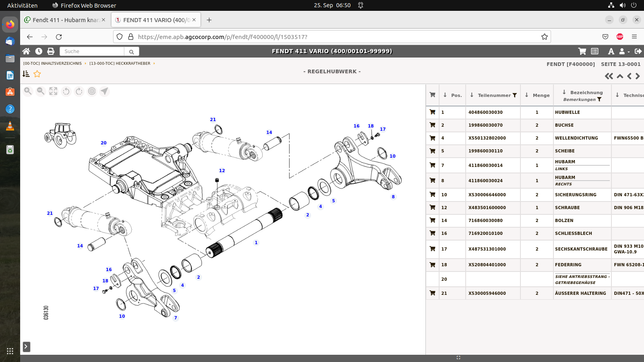Fit diagram to full view
Viewport: 644px width, 362px height.
[x=53, y=91]
